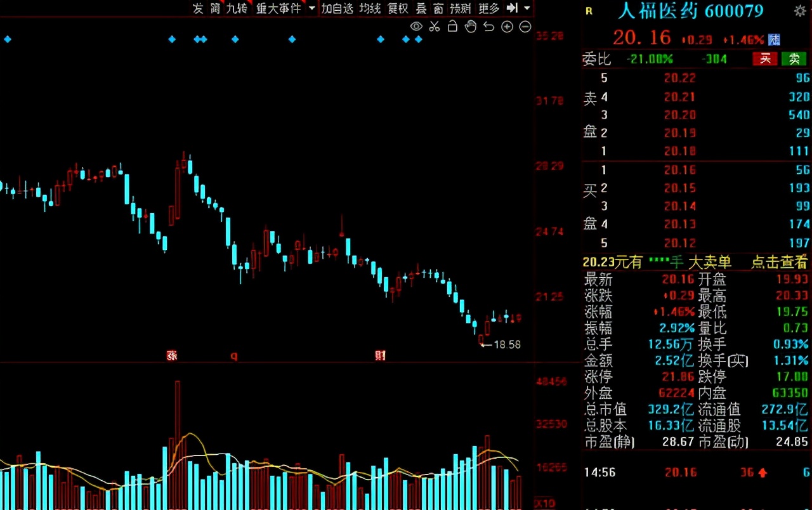Click the 总市值 value 329.2亿
The width and height of the screenshot is (812, 510).
coord(671,410)
